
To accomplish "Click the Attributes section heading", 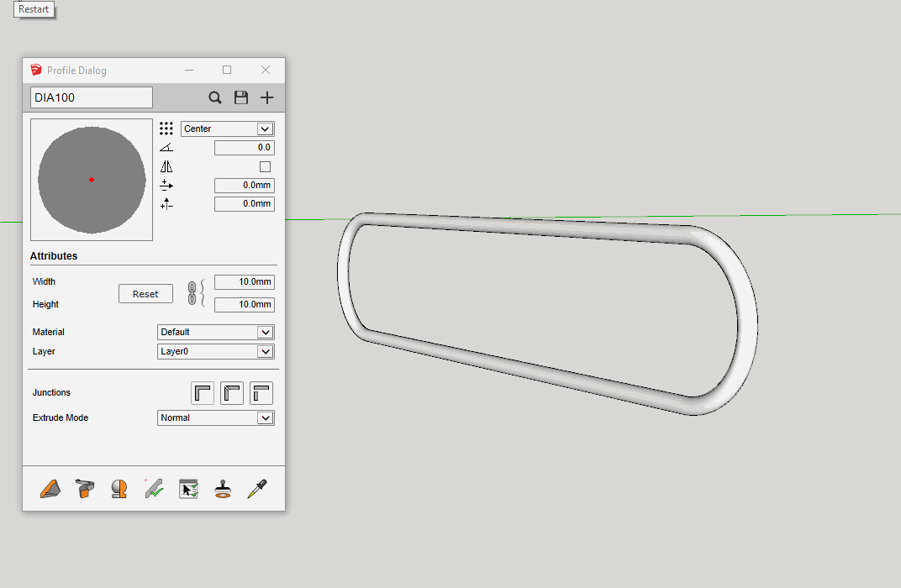I will [54, 256].
